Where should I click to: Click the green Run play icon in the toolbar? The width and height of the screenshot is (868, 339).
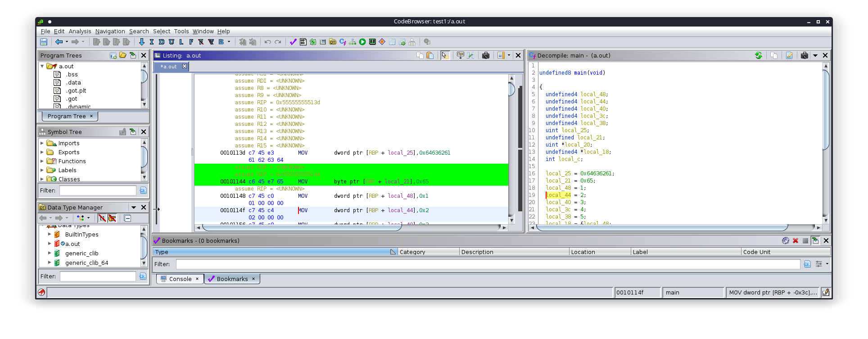point(362,42)
